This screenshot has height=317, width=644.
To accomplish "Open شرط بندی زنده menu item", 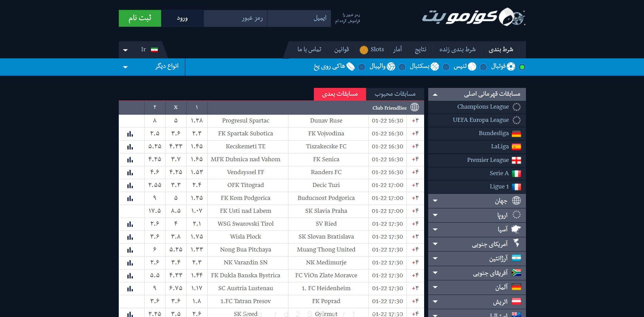I will pos(457,50).
